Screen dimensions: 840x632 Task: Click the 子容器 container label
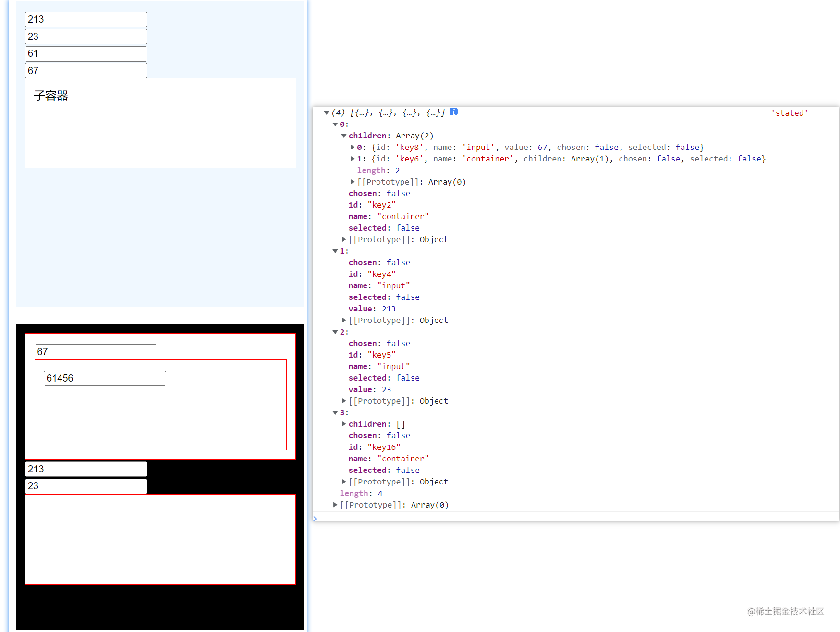point(51,96)
